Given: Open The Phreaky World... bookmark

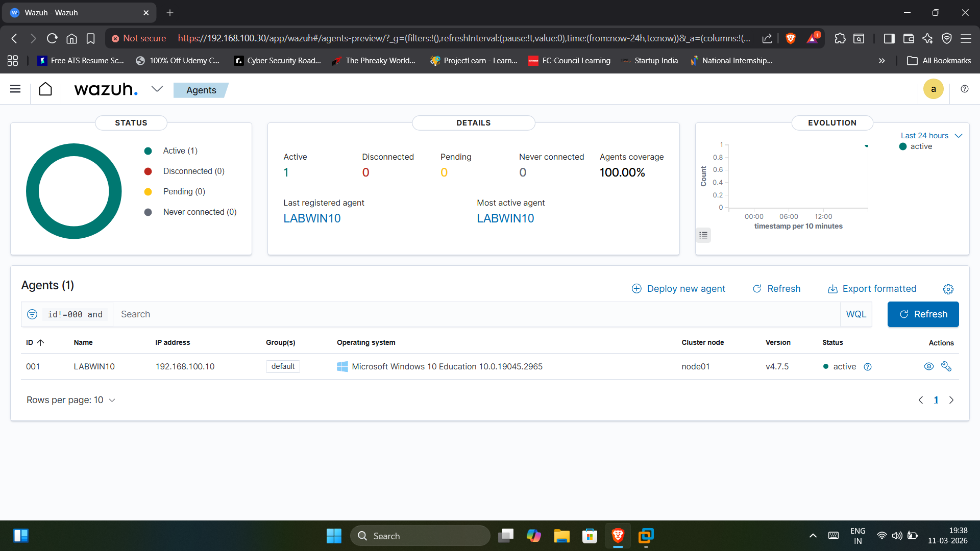Looking at the screenshot, I should 374,61.
